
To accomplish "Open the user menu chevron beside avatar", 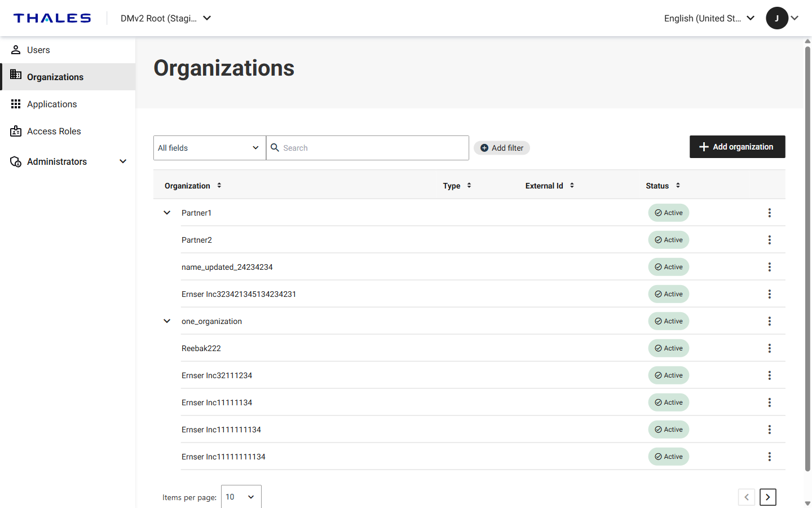I will coord(795,18).
